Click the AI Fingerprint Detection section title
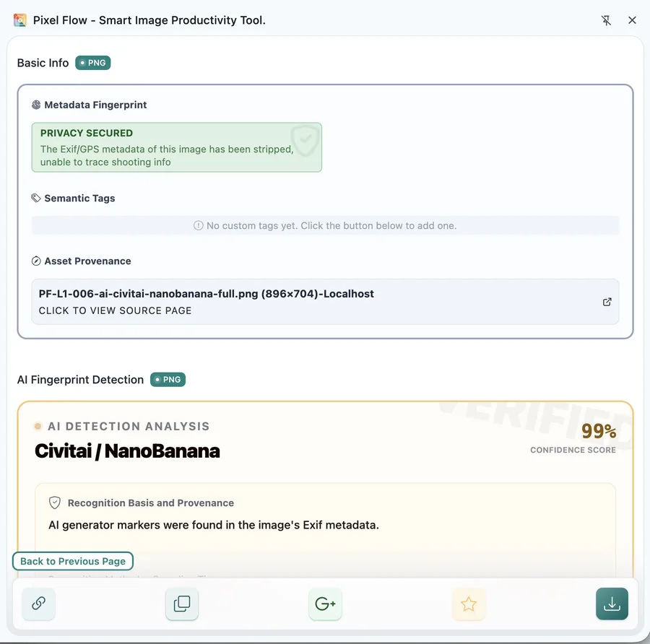This screenshot has width=650, height=644. pos(80,380)
